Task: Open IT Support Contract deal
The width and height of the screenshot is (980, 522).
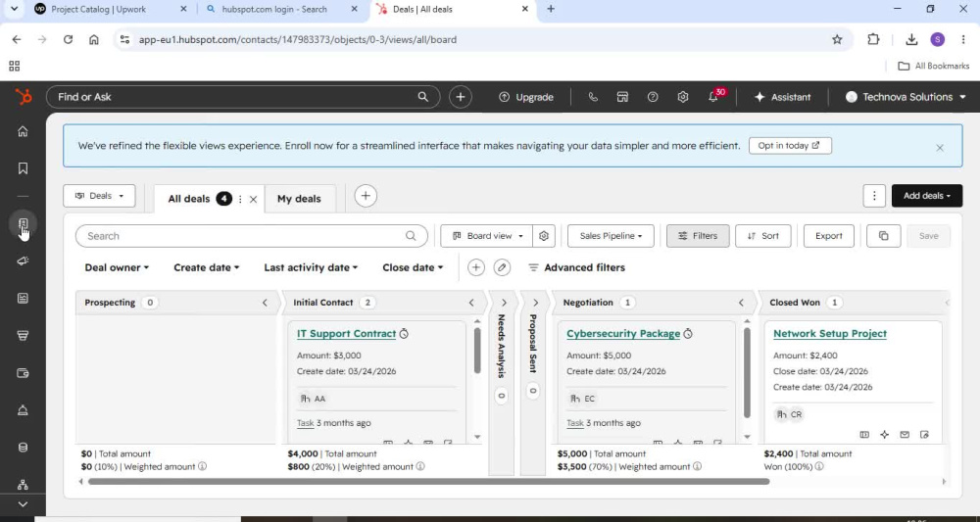Action: click(x=346, y=333)
